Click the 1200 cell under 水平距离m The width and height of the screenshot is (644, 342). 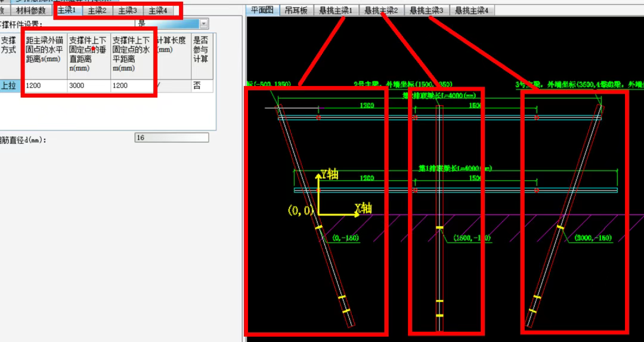(x=132, y=85)
